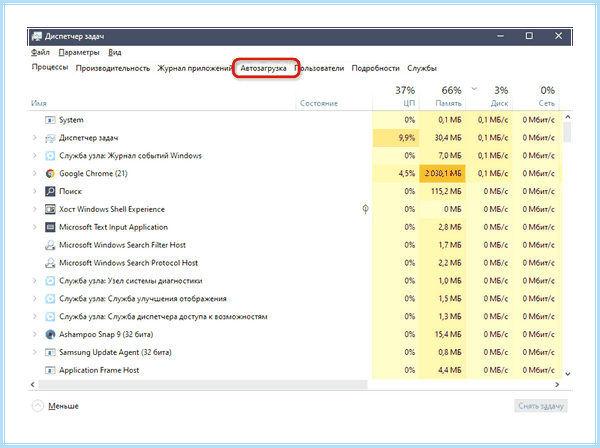Click the Google Chrome process icon

coord(50,174)
